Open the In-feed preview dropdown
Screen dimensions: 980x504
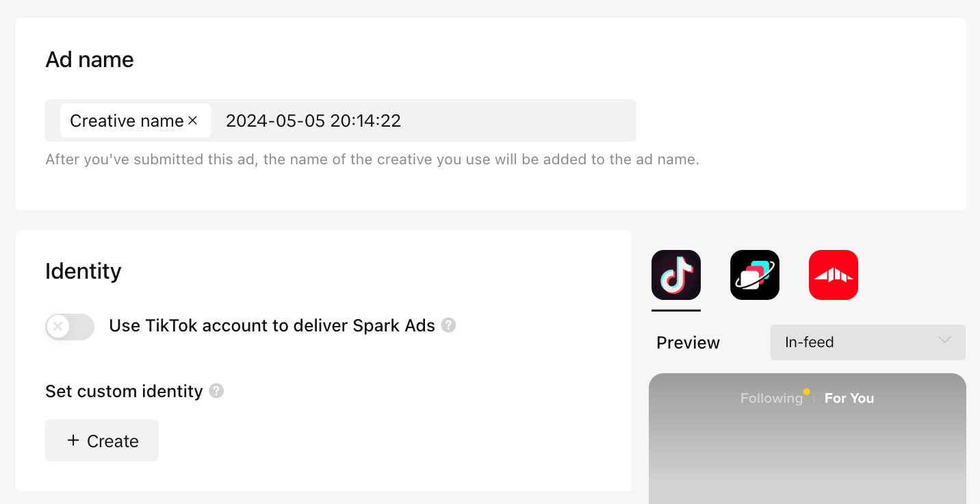(x=867, y=342)
